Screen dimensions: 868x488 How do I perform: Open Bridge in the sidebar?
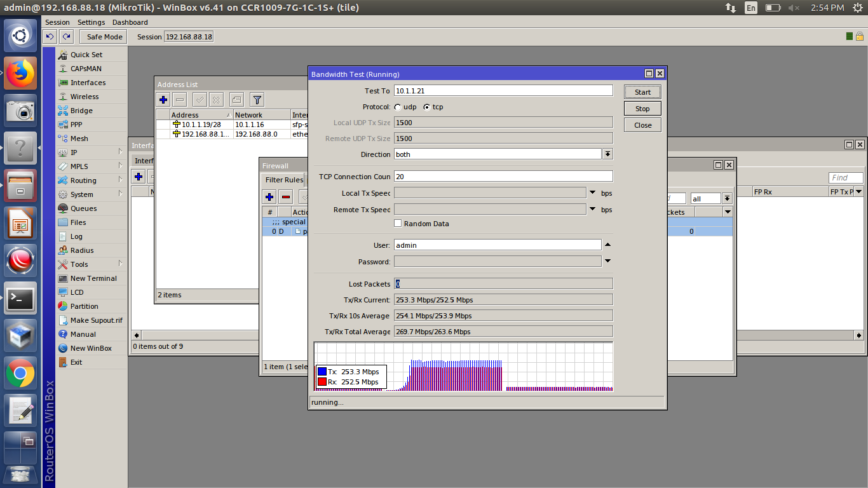[81, 111]
